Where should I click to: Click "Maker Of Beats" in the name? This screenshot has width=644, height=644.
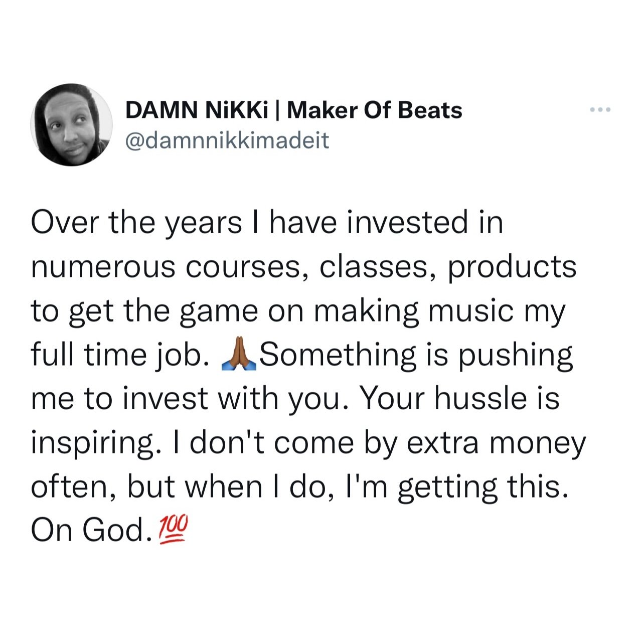tap(375, 110)
